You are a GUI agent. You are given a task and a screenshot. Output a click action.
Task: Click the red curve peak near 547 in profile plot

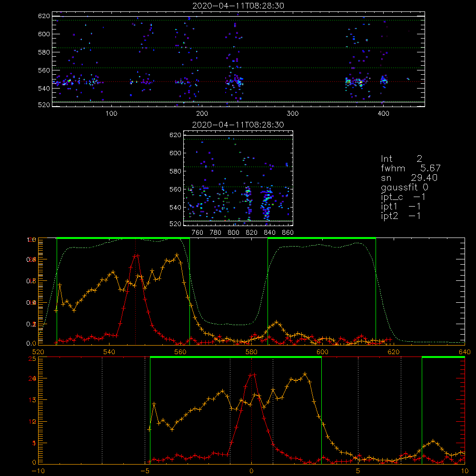click(136, 256)
